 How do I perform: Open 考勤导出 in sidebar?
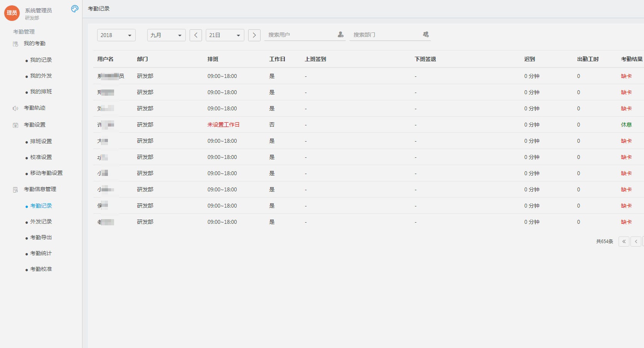tap(41, 238)
